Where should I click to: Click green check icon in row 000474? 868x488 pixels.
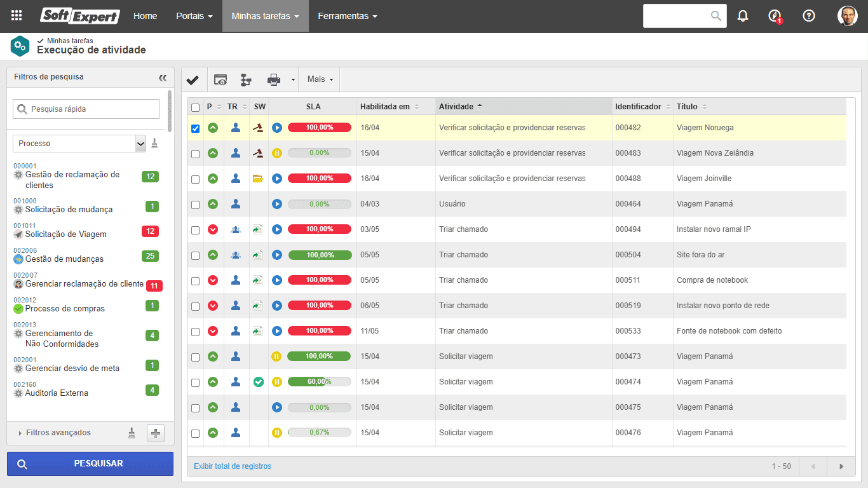click(258, 382)
